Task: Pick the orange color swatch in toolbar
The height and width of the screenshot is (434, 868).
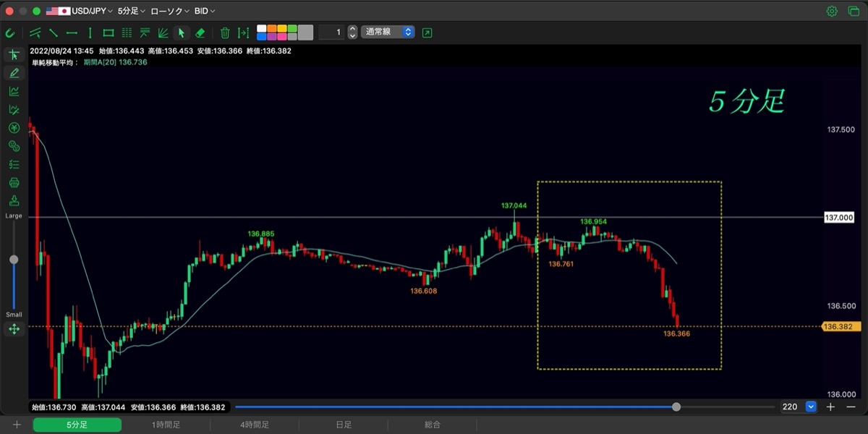Action: (x=272, y=29)
